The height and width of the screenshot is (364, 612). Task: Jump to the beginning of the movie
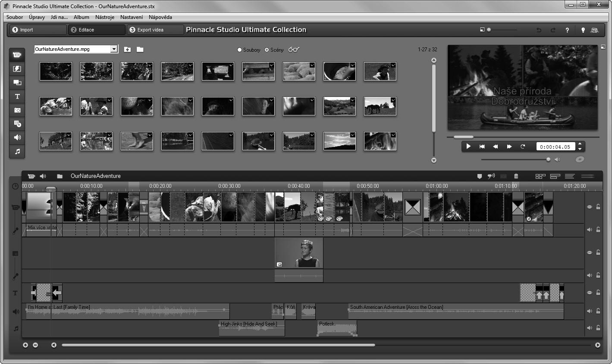(x=482, y=146)
